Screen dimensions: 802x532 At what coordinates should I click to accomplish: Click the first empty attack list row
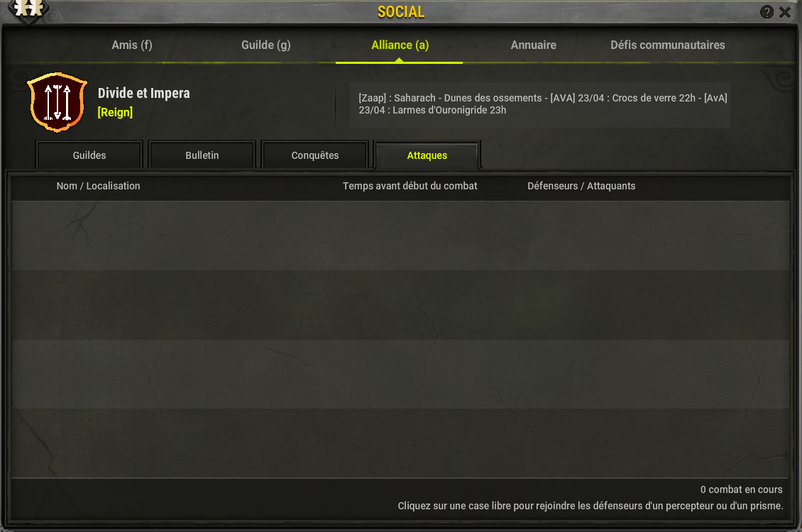(x=400, y=235)
